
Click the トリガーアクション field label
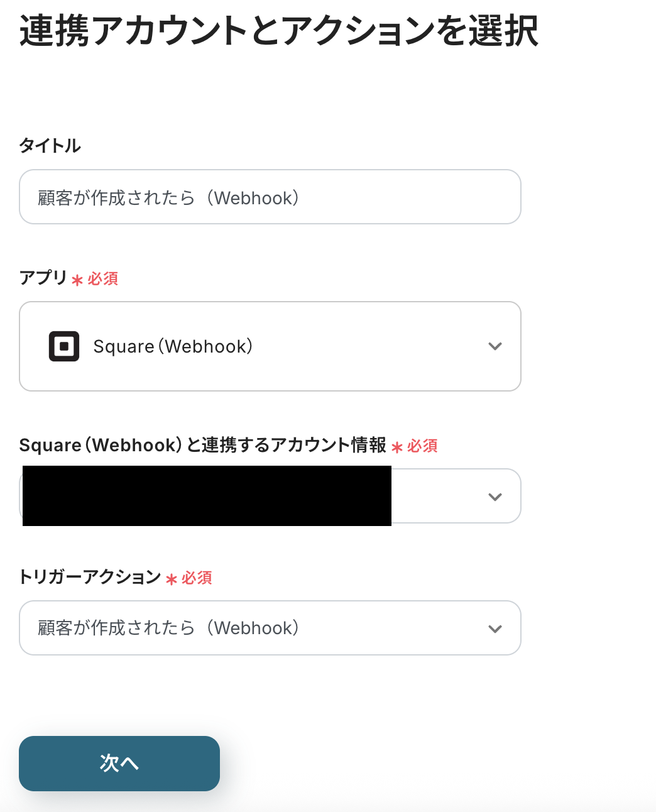(x=90, y=577)
